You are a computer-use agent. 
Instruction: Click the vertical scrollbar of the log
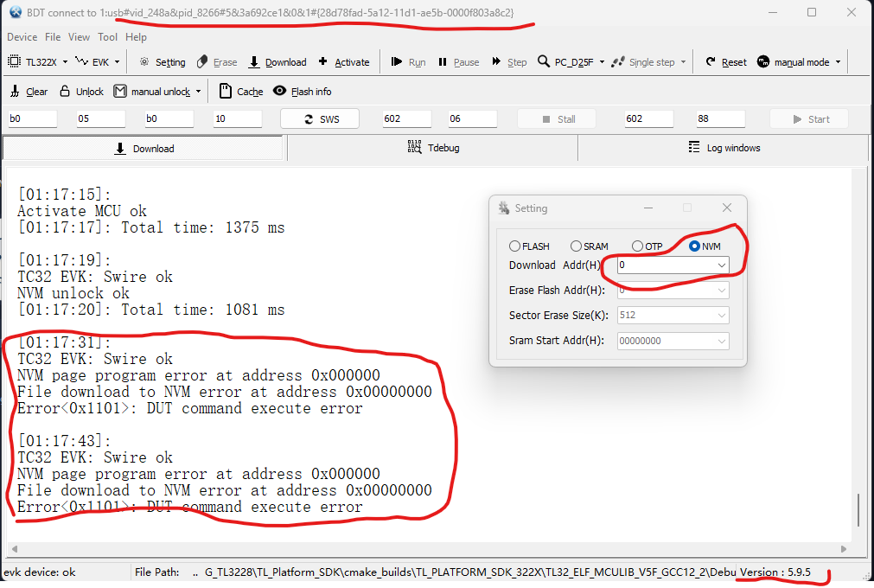(x=858, y=509)
